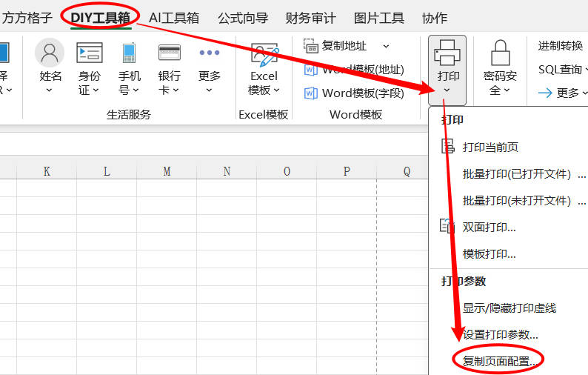Expand the 复制地址 dropdown arrow
This screenshot has height=375, width=588.
coord(386,46)
